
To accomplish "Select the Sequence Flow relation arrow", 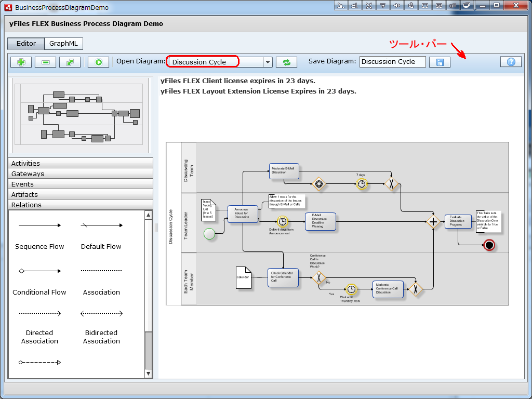I will tap(39, 225).
